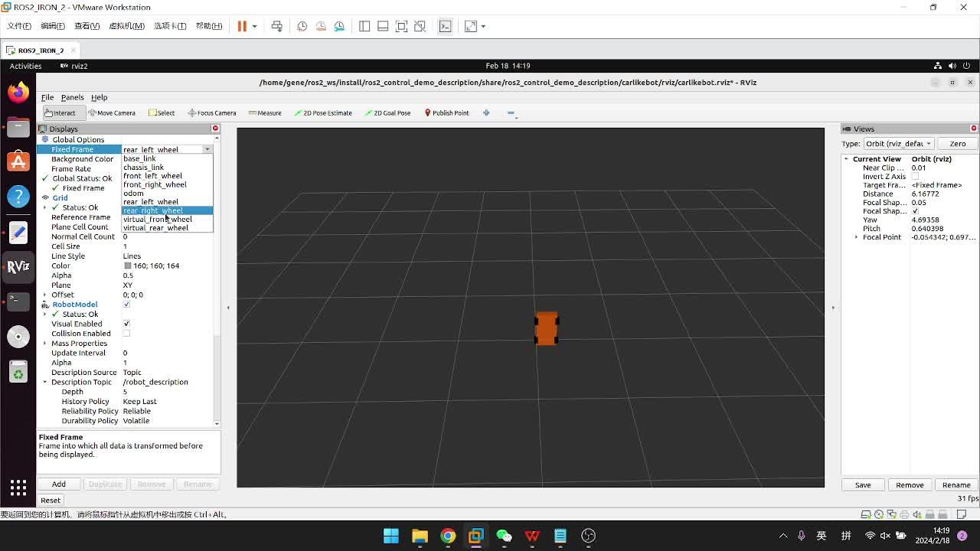Select the Move Camera tool

pos(112,112)
